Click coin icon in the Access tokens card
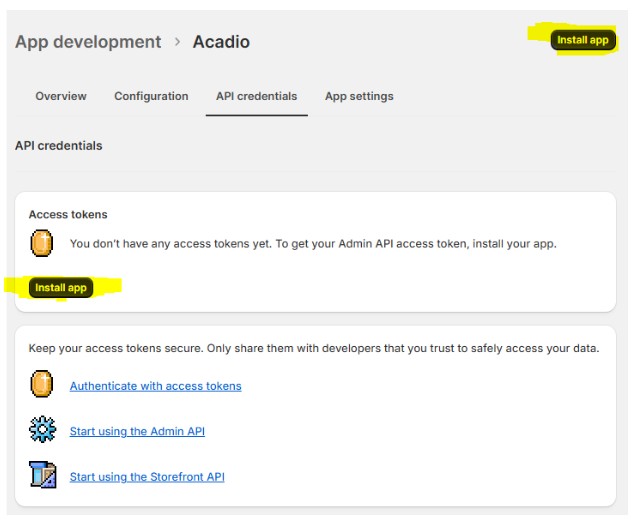This screenshot has height=524, width=635. coord(42,243)
